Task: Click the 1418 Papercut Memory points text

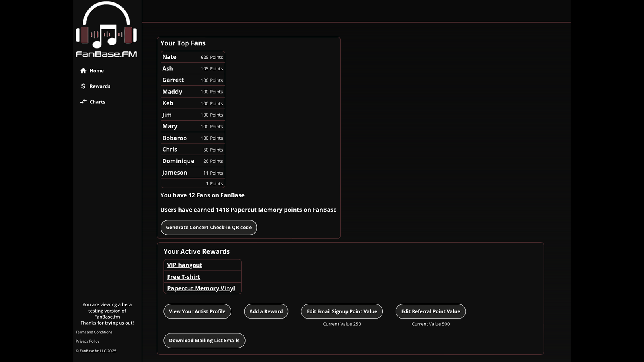Action: pos(248,210)
